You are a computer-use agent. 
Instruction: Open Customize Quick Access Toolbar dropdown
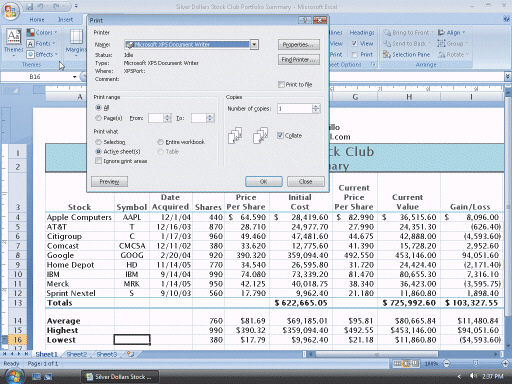click(76, 6)
